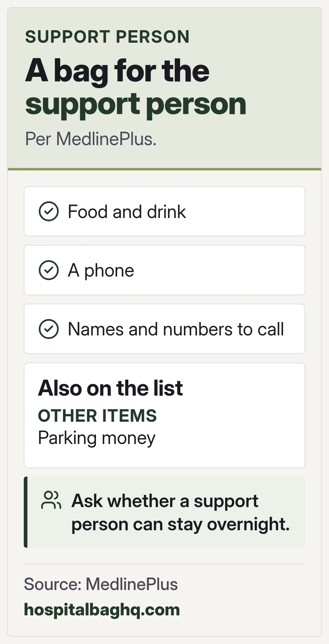329x644 pixels.
Task: Click the overnight stay tip callout
Action: coord(164,512)
